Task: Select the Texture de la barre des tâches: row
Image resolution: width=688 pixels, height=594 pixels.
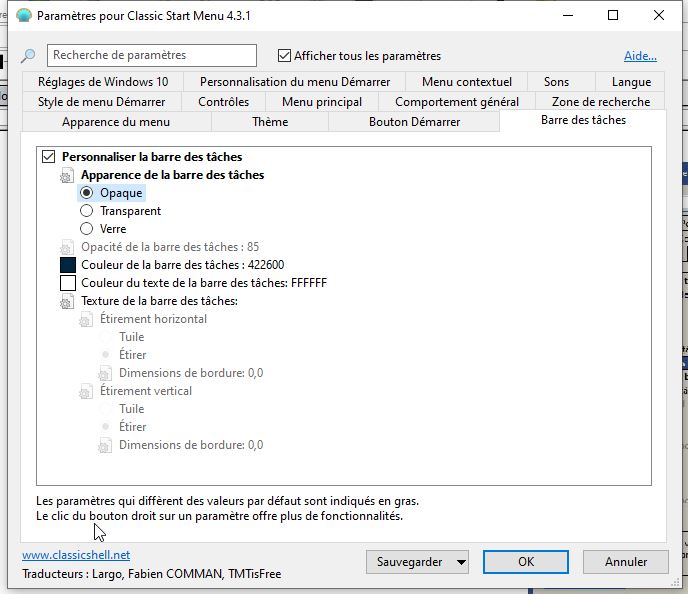Action: (x=159, y=301)
